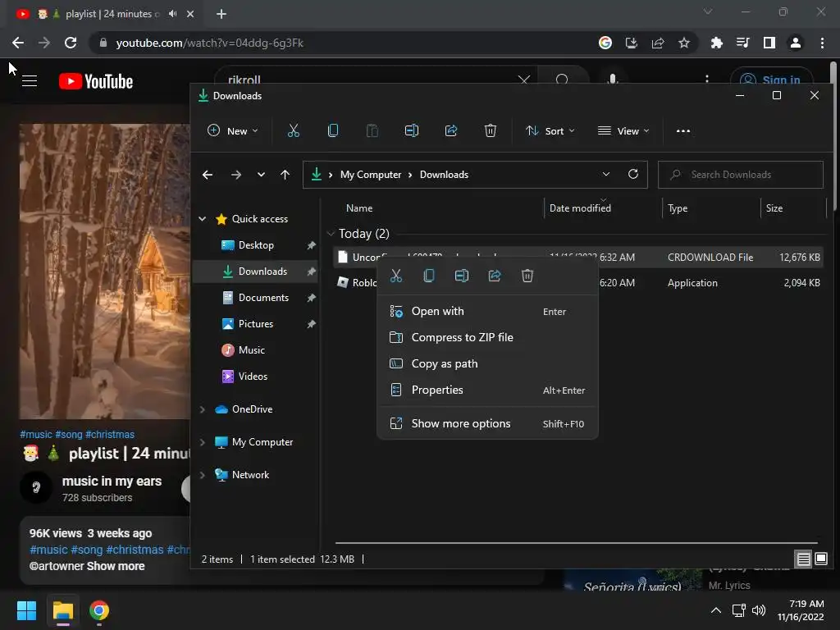840x630 pixels.
Task: Switch to large thumbnails view in the status bar
Action: [x=820, y=559]
